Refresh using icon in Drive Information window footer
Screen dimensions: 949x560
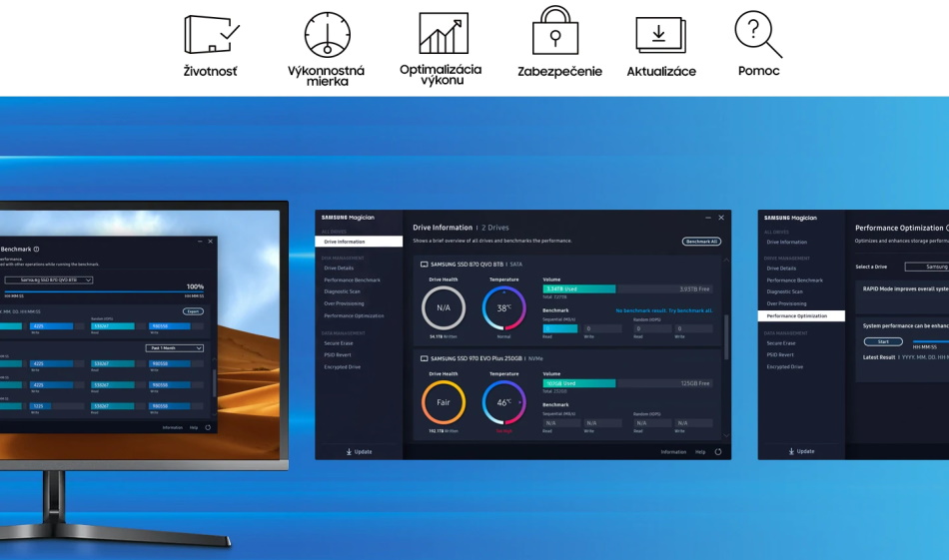718,452
